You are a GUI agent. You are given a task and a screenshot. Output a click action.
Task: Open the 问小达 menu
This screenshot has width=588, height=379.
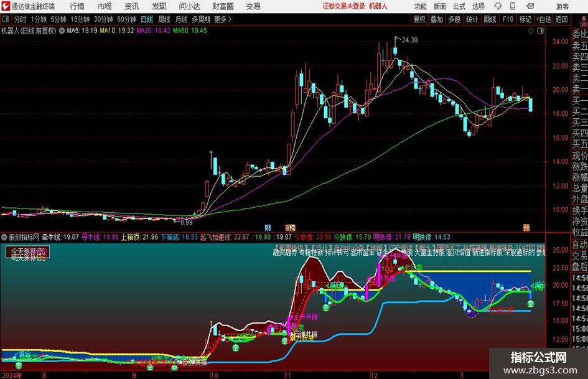click(189, 6)
